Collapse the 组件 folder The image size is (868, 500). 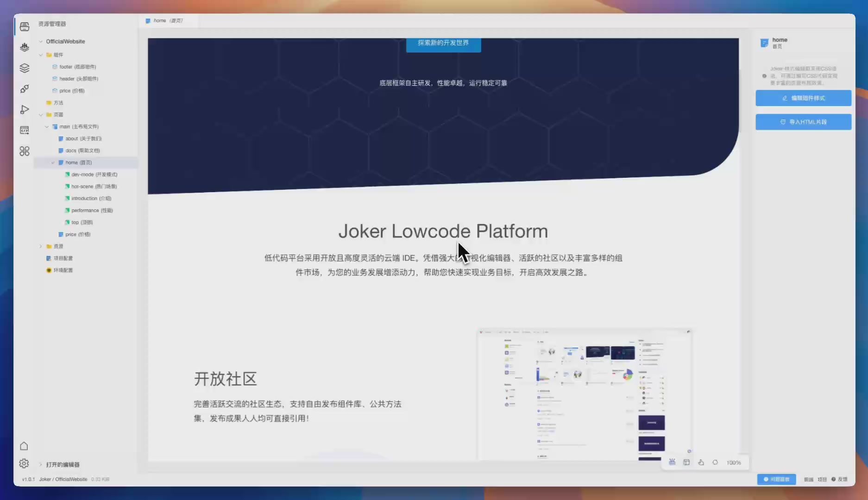pos(41,55)
